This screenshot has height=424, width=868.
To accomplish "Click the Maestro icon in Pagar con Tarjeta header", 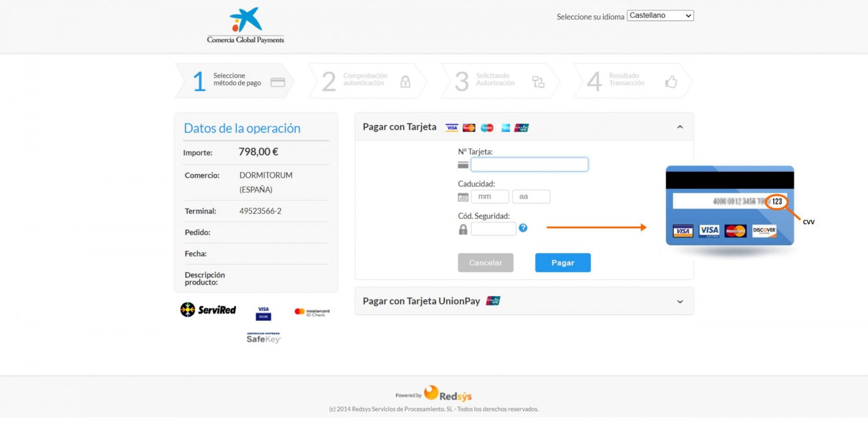I will [x=487, y=128].
